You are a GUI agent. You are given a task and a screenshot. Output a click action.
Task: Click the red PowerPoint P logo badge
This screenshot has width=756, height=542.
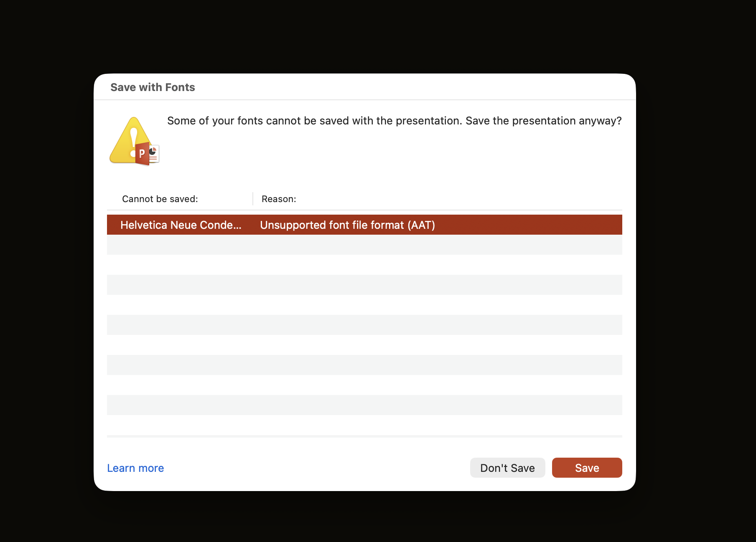(x=142, y=154)
